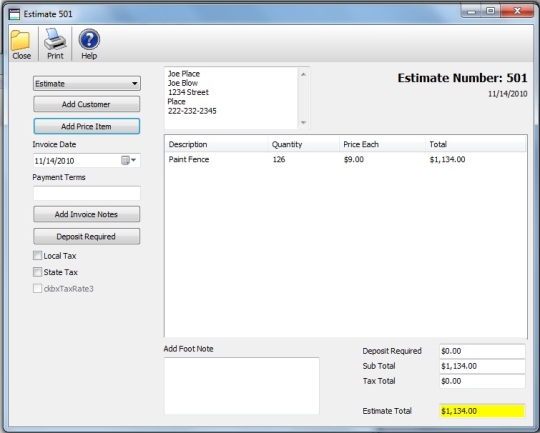Click the Deposit Required button
The image size is (540, 433).
pos(87,236)
